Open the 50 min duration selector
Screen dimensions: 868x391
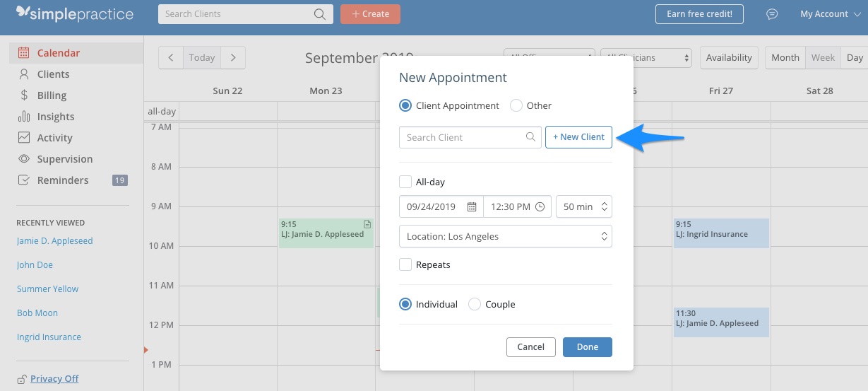(x=583, y=207)
